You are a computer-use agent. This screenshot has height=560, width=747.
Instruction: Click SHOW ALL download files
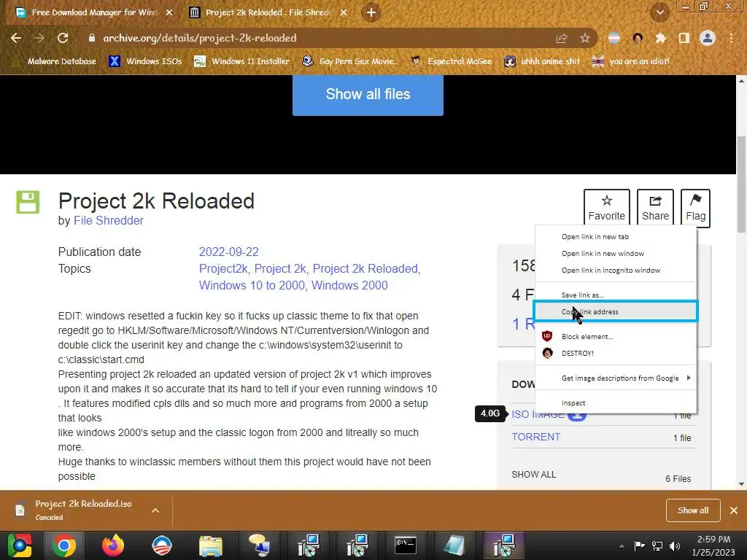[x=533, y=474]
